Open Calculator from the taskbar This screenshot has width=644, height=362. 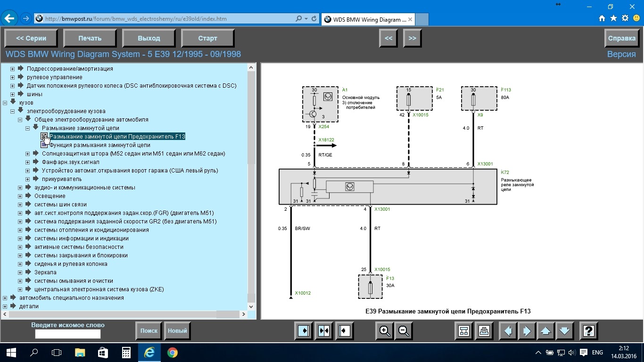pyautogui.click(x=126, y=353)
